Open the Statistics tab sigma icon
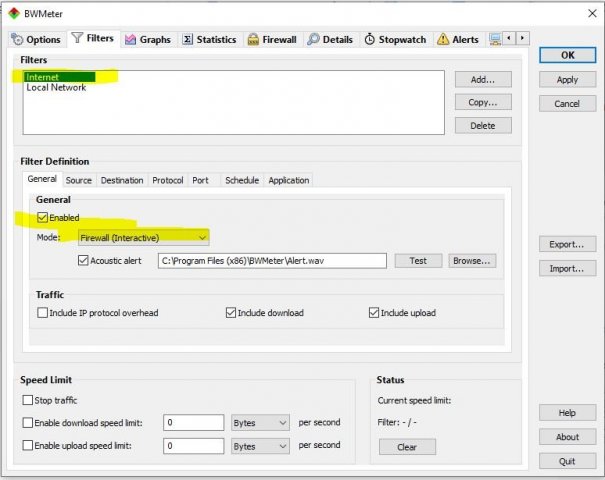 tap(187, 40)
